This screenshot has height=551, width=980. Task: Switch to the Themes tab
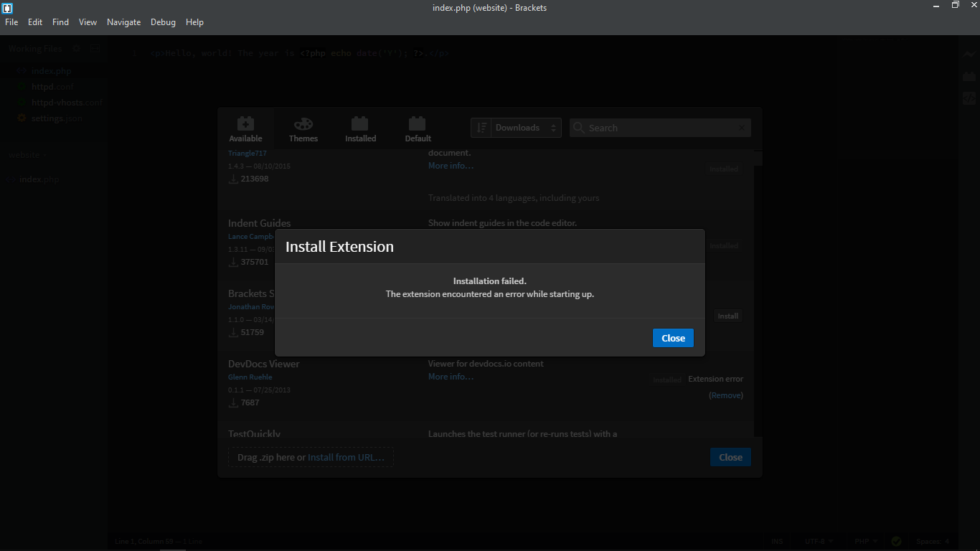tap(303, 129)
